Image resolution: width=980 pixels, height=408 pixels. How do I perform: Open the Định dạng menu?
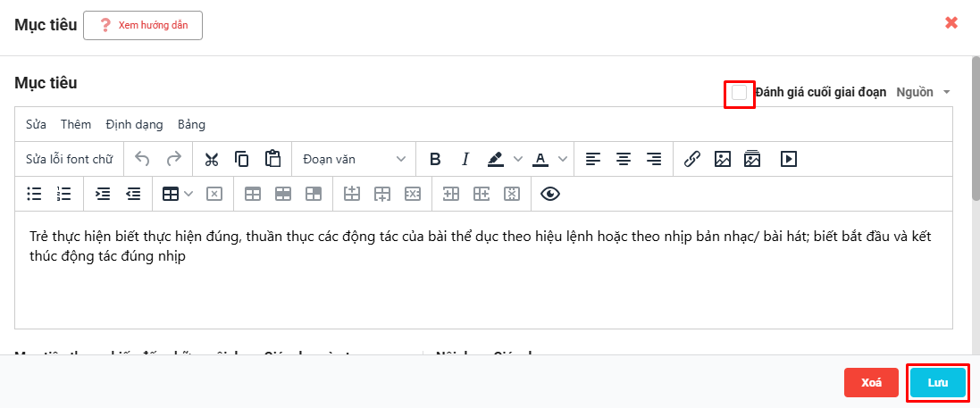(x=133, y=124)
